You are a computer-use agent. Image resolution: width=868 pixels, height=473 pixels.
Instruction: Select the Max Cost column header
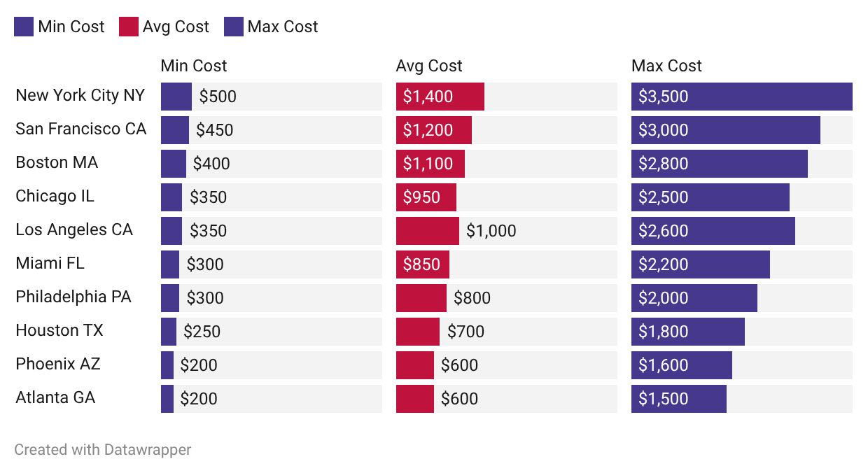pos(666,66)
